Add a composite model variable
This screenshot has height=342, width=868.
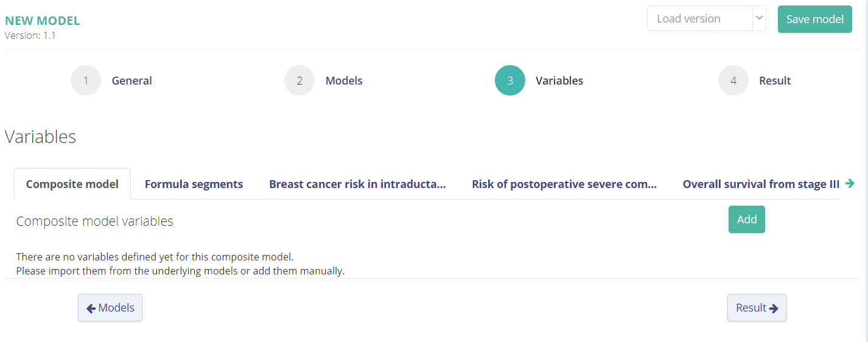click(746, 220)
